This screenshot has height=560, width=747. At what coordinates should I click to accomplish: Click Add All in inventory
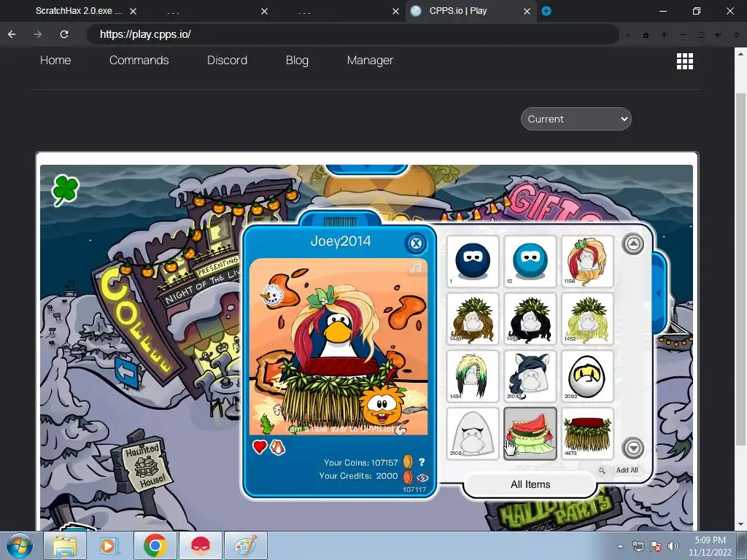627,470
